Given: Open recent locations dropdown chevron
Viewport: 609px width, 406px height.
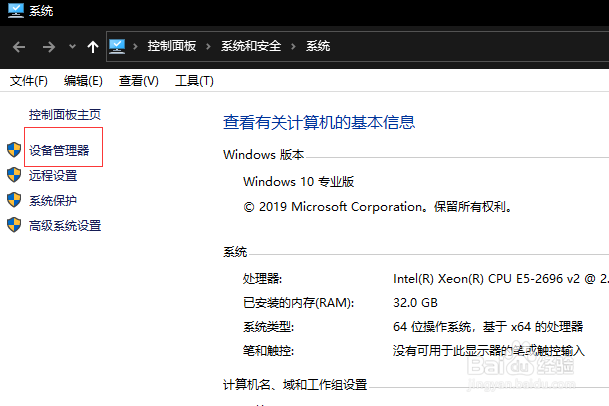Looking at the screenshot, I should pos(72,47).
